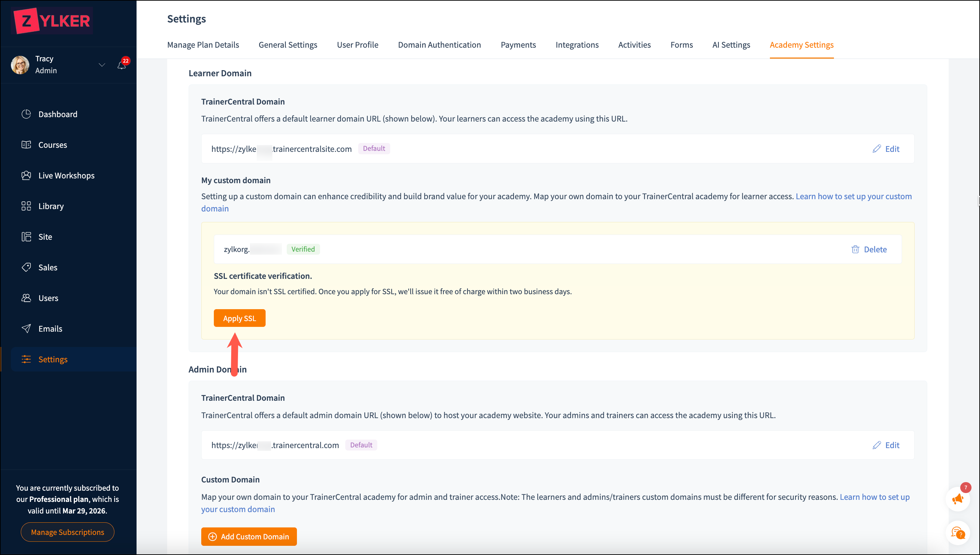Click the Apply SSL button

(239, 318)
